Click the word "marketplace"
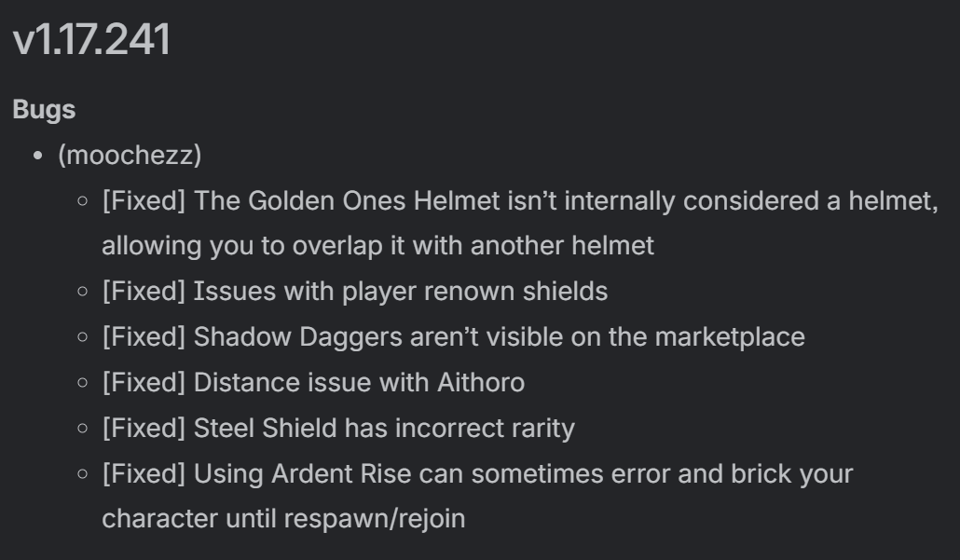Screen dimensions: 960x560 [730, 337]
